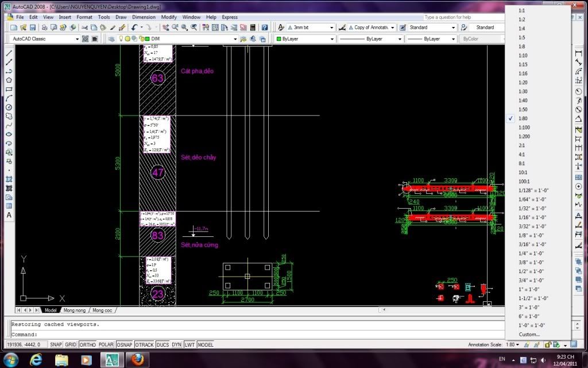This screenshot has width=588, height=368.
Task: Open a drawing via Open icon
Action: pyautogui.click(x=23, y=28)
